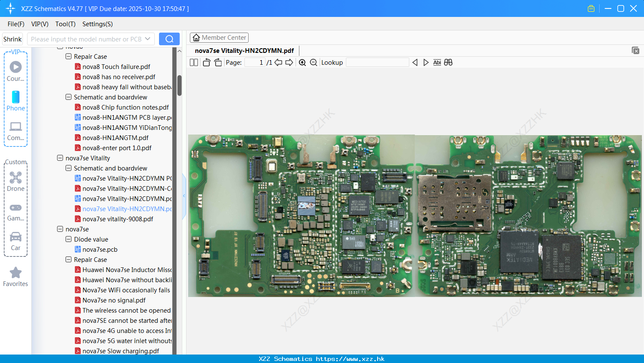Viewport: 644px width, 363px height.
Task: Click the PCB board image
Action: (x=415, y=216)
